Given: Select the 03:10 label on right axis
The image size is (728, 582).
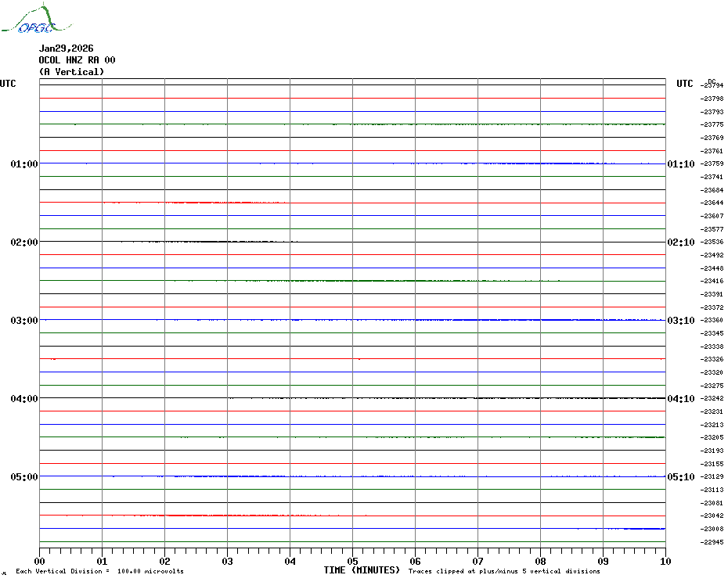Looking at the screenshot, I should pyautogui.click(x=680, y=321).
